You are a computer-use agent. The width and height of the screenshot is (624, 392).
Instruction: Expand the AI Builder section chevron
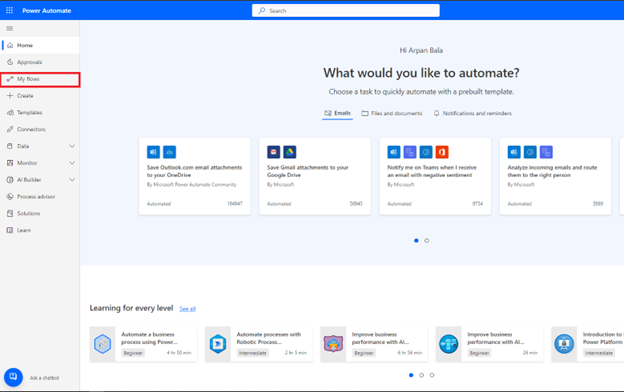pos(72,179)
